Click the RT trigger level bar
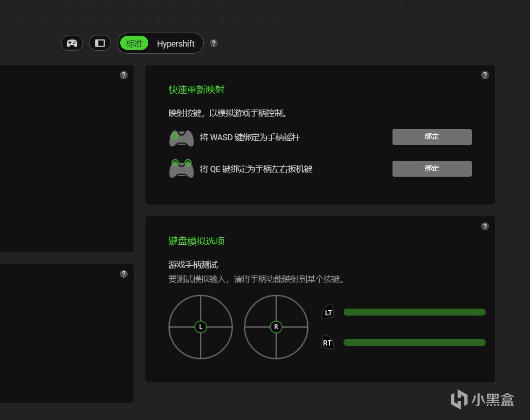Viewport: 530px width, 420px height. coord(414,342)
